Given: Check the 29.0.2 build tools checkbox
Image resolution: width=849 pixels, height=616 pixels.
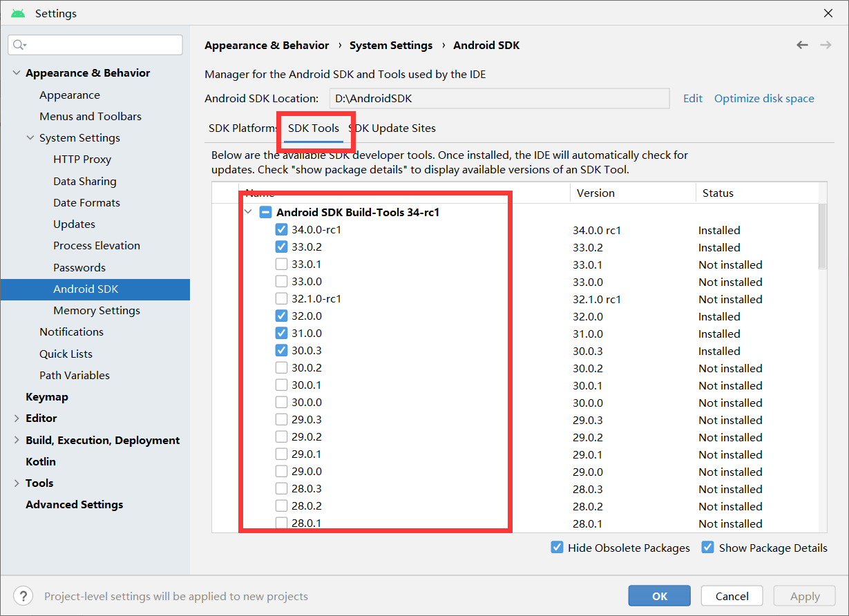Looking at the screenshot, I should (281, 437).
